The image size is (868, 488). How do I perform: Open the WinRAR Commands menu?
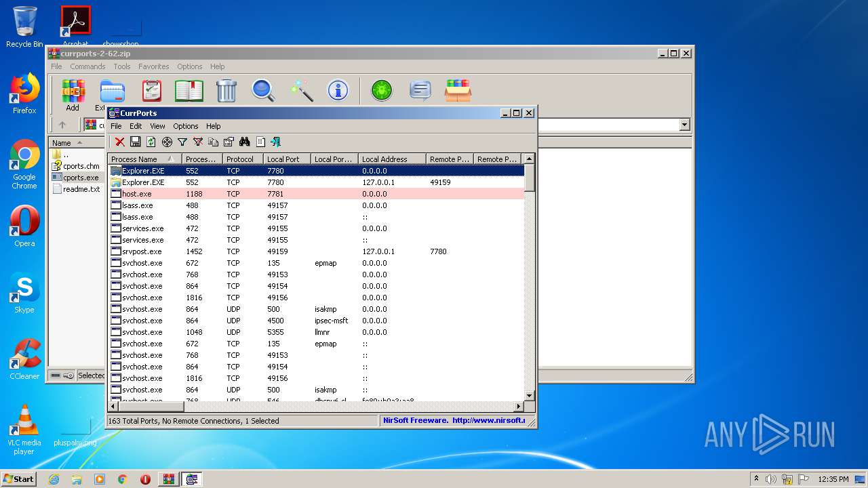pyautogui.click(x=87, y=66)
